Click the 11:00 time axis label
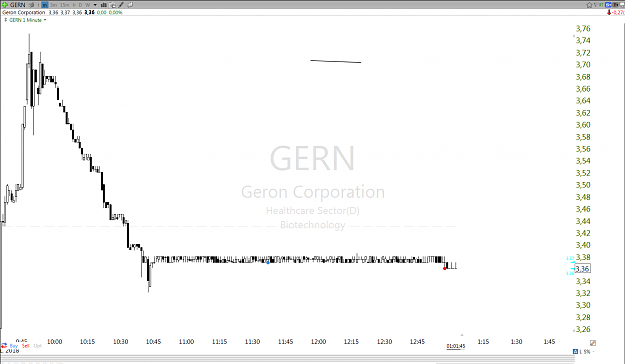The height and width of the screenshot is (364, 625). 187,342
